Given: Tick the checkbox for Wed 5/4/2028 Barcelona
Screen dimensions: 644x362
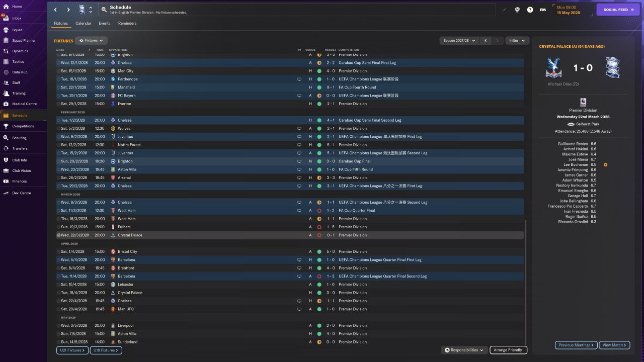Looking at the screenshot, I should click(x=58, y=260).
